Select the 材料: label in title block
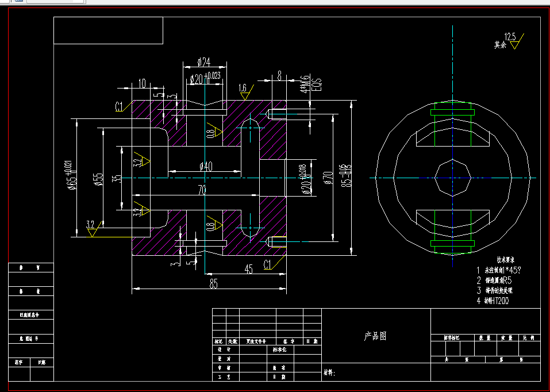The image size is (550, 392). click(329, 374)
